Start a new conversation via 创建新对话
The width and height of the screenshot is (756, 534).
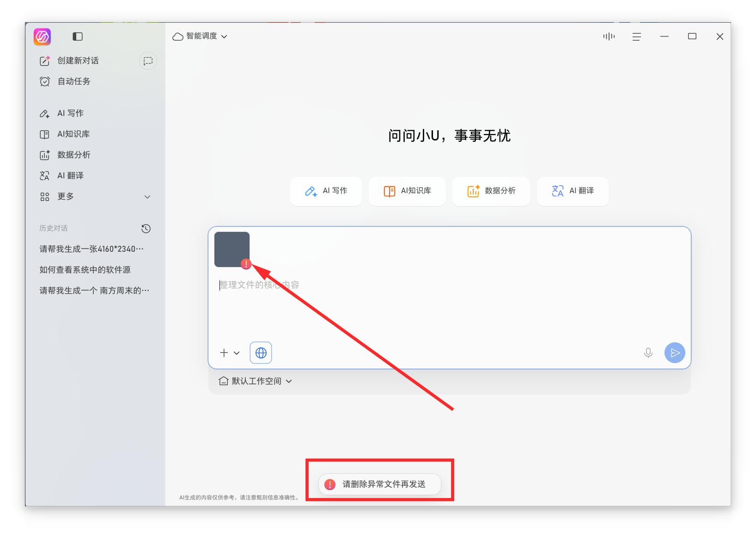(x=69, y=61)
